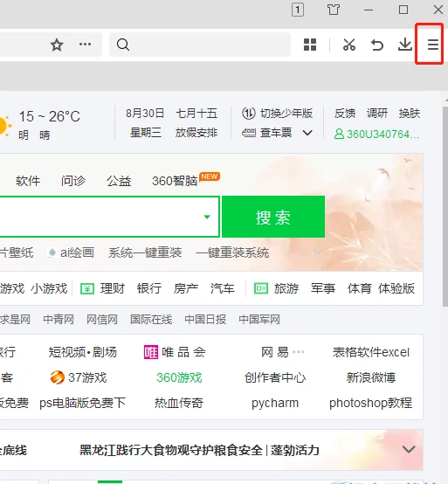The height and width of the screenshot is (484, 448).
Task: Click the page vertical scrollbar thumb
Action: pos(445,207)
